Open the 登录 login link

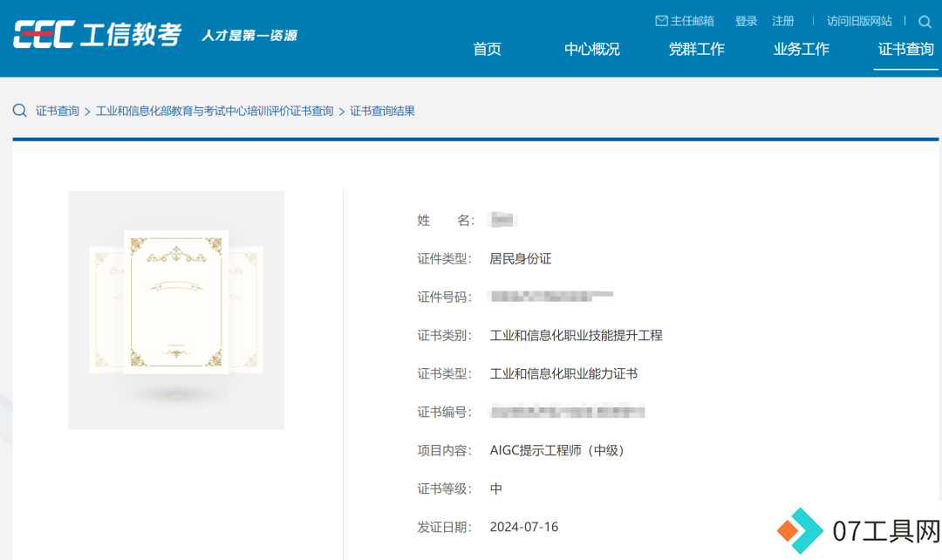pyautogui.click(x=746, y=21)
